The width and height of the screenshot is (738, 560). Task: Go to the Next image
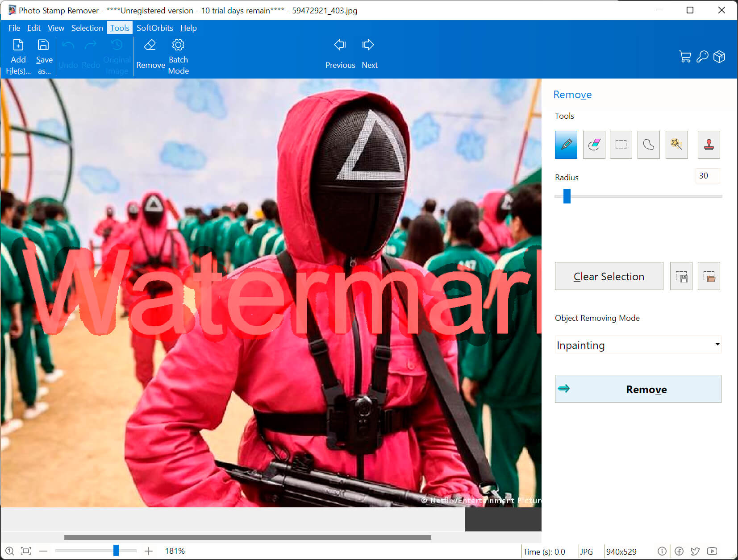point(369,54)
